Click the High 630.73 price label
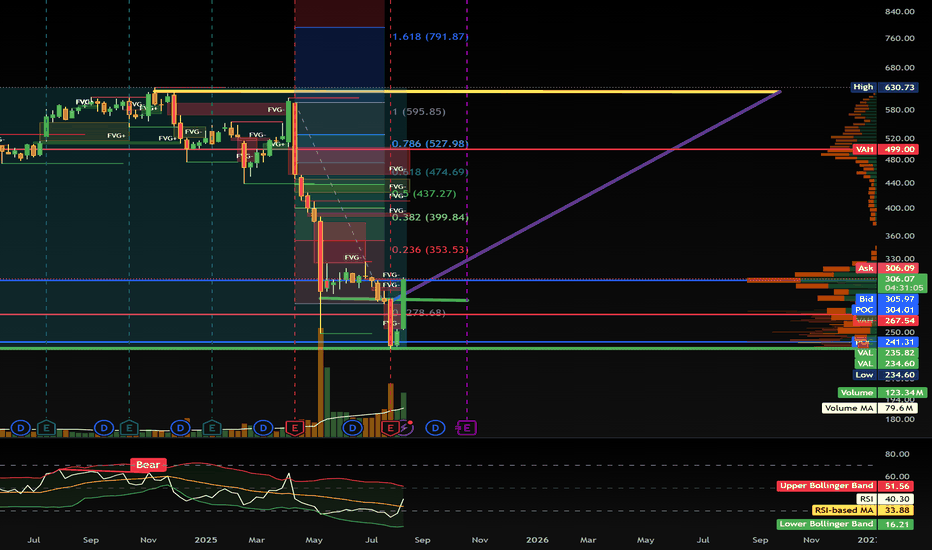Screen dimensions: 932x550 (x=884, y=87)
